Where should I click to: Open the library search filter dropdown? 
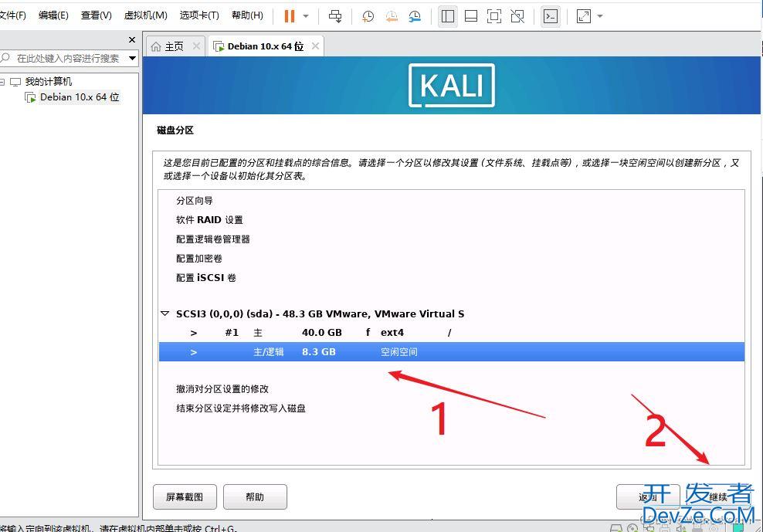(x=132, y=59)
